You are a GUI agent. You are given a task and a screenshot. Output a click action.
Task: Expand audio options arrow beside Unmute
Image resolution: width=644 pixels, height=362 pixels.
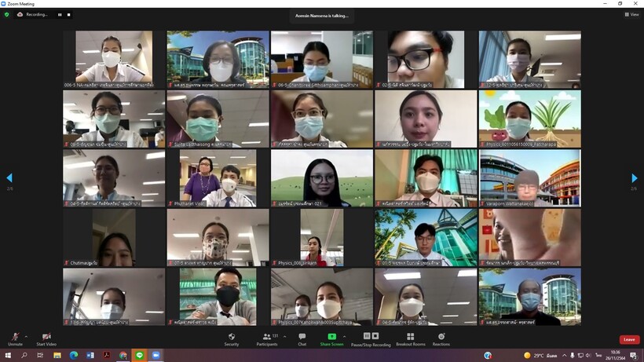coord(25,335)
